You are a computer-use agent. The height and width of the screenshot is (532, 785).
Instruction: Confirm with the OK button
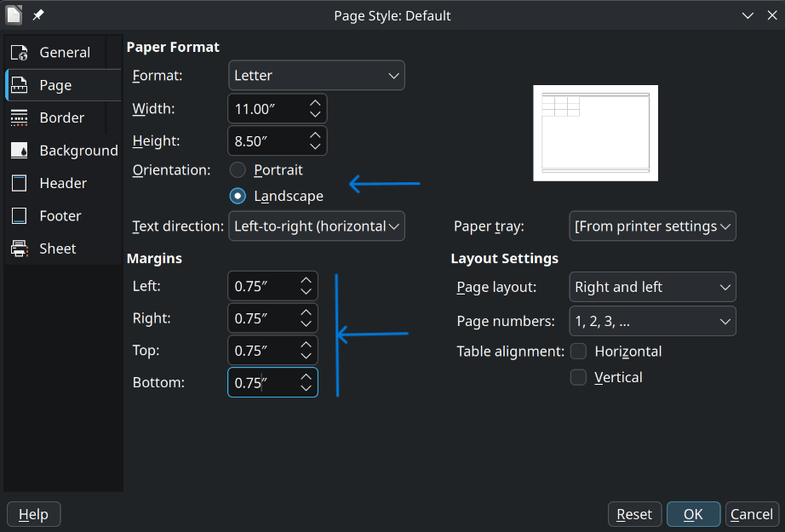coord(693,514)
